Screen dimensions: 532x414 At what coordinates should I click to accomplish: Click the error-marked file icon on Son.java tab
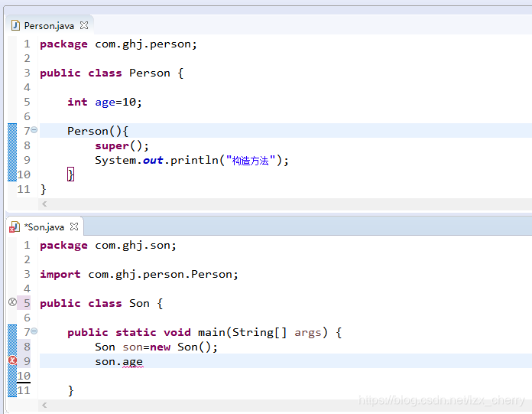pyautogui.click(x=15, y=227)
